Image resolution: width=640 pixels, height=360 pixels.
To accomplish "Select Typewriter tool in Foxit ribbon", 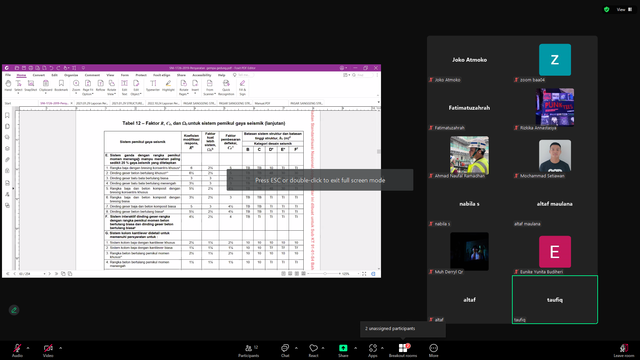I will point(153,86).
